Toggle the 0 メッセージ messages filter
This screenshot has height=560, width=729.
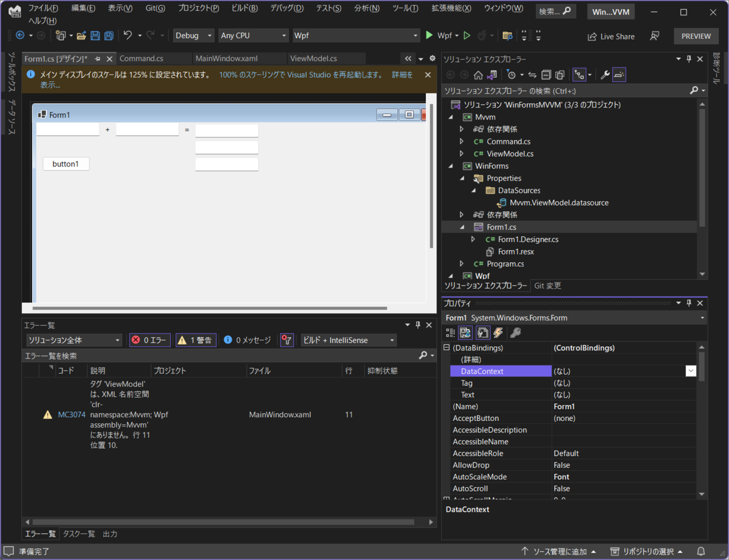tap(247, 340)
